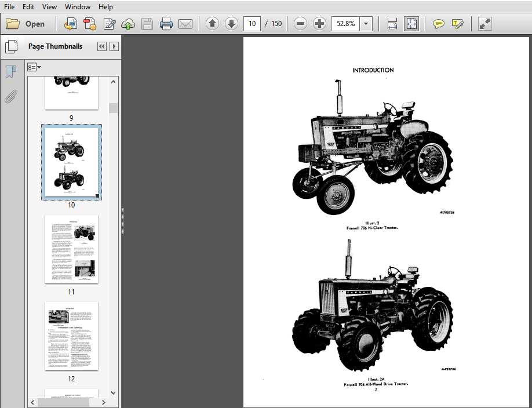The image size is (532, 408).
Task: Click the "Page Thumbnails" panel title
Action: 55,46
